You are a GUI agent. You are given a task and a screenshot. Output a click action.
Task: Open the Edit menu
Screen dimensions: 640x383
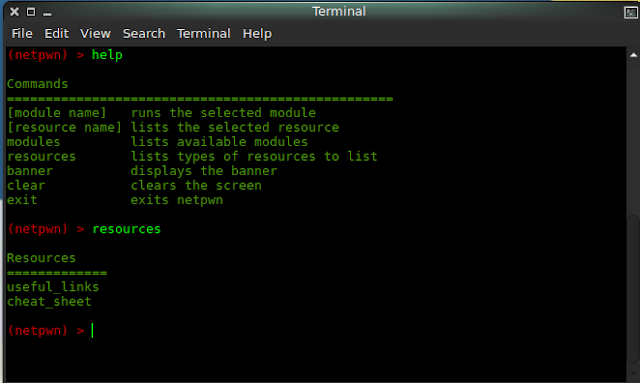pyautogui.click(x=56, y=33)
